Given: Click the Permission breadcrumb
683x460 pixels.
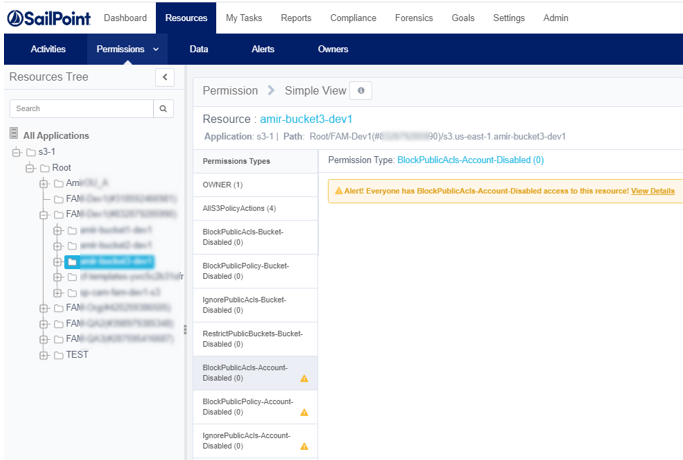Looking at the screenshot, I should 230,91.
